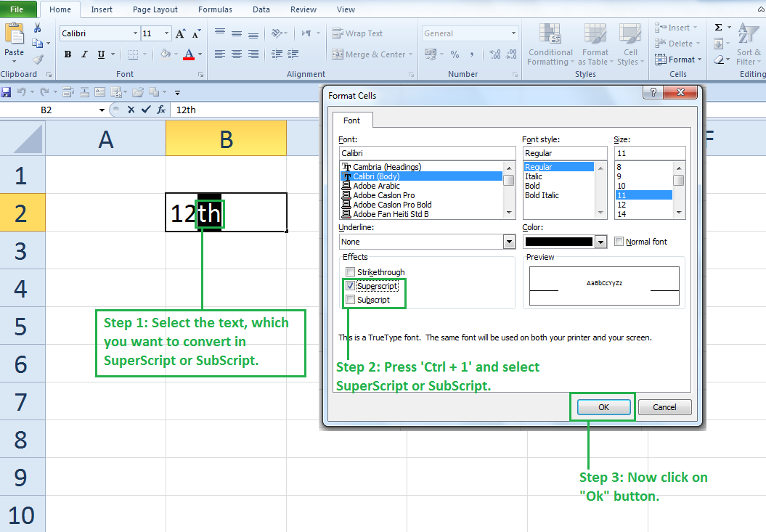Switch to the Formulas ribbon tab
Viewport: 766px width, 532px height.
pyautogui.click(x=215, y=9)
